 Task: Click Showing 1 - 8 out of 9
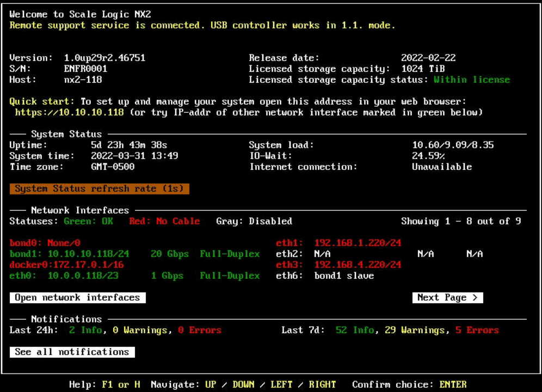[x=461, y=222]
